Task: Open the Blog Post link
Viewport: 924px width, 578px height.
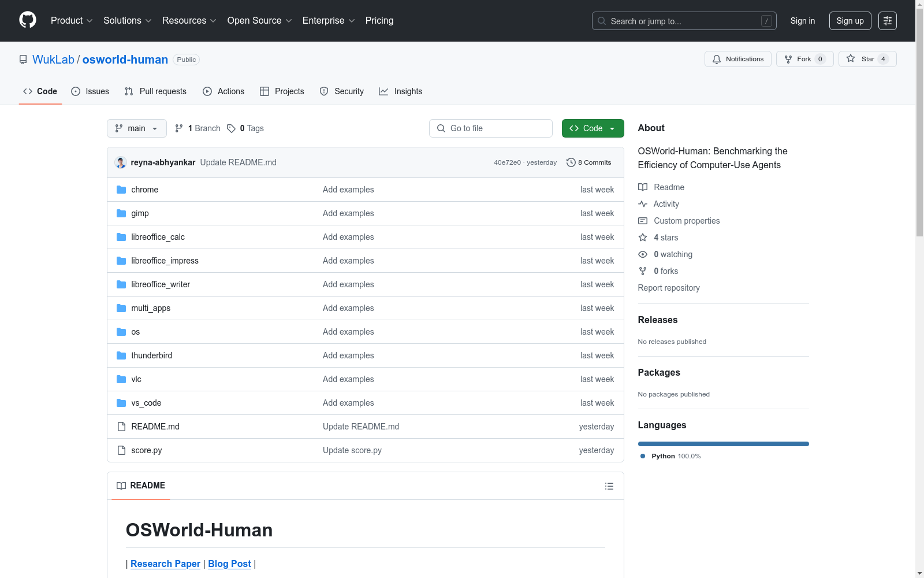Action: pos(229,564)
